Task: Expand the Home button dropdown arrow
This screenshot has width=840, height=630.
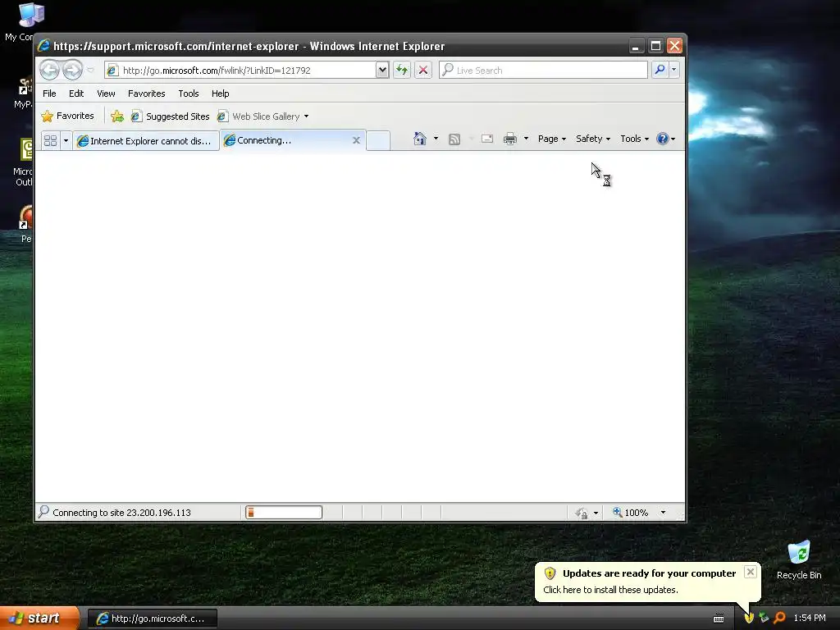Action: pyautogui.click(x=436, y=139)
